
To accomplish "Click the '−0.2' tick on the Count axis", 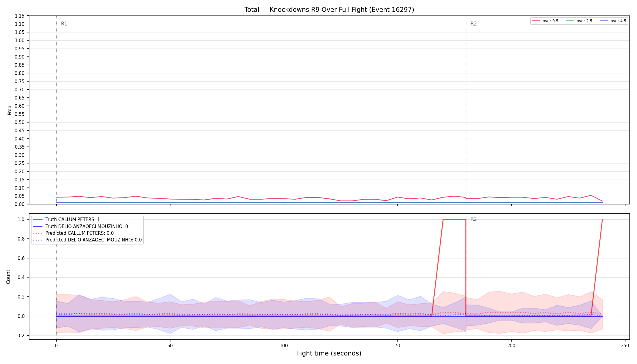I will coord(19,335).
